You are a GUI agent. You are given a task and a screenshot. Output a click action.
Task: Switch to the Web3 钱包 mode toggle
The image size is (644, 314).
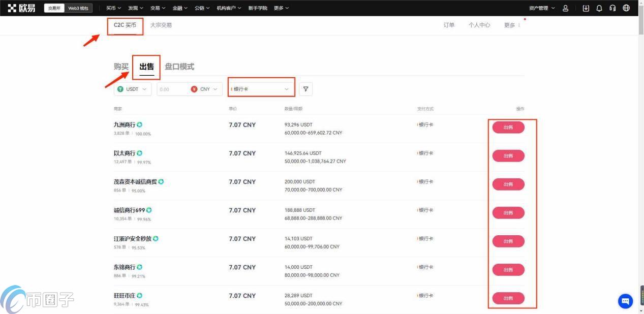pos(78,8)
